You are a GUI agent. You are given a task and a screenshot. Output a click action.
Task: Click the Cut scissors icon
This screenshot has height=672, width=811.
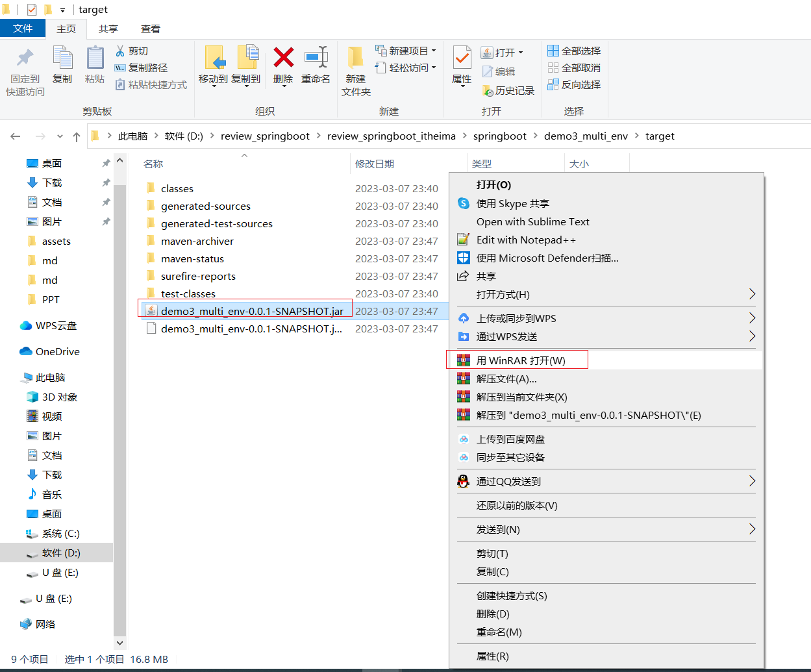(x=121, y=51)
